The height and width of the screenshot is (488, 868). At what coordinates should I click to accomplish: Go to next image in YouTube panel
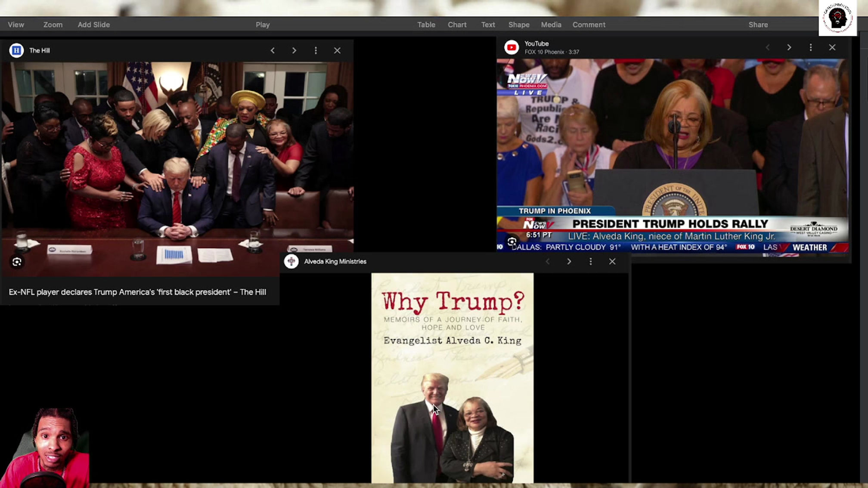pos(789,47)
